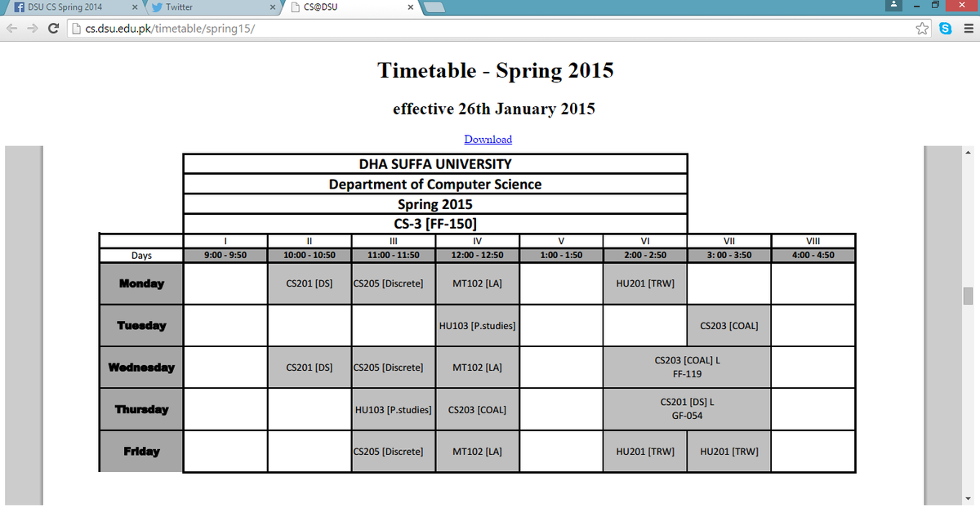
Task: Click the forward navigation arrow
Action: [33, 28]
